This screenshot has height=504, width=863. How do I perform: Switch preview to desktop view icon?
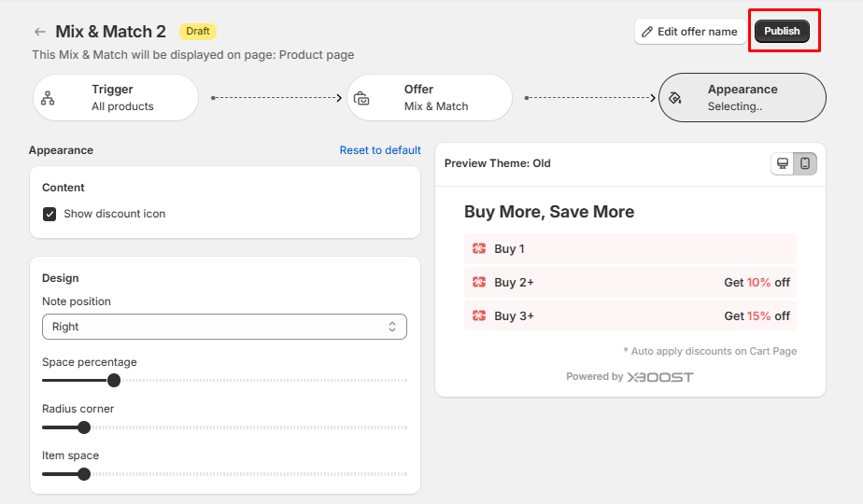click(783, 163)
